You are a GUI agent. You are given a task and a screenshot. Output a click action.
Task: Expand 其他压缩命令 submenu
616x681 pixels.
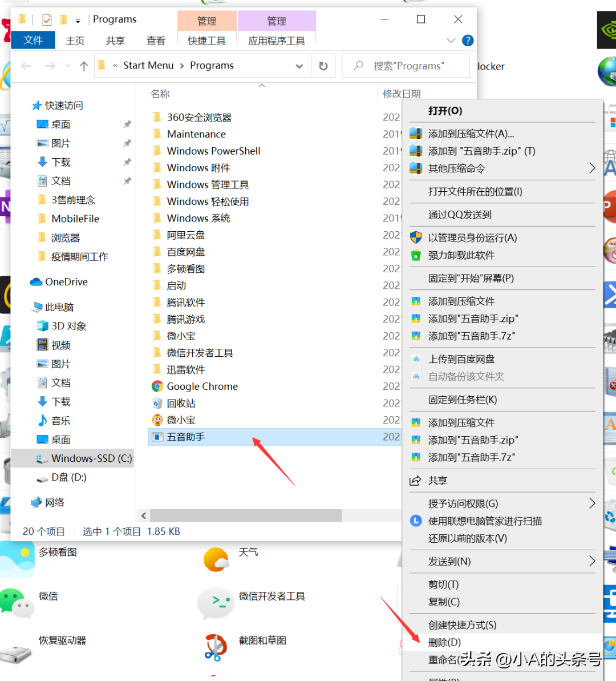coord(502,168)
